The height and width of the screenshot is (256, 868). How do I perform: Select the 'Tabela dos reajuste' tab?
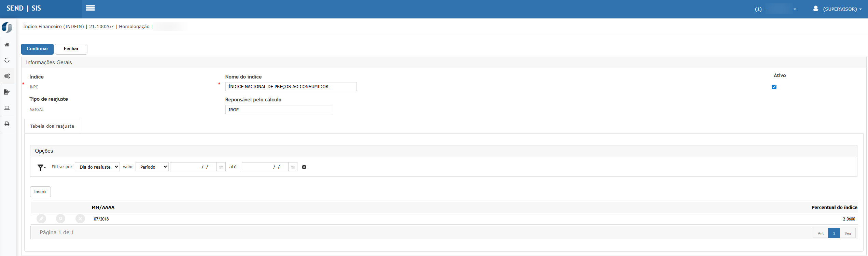52,126
